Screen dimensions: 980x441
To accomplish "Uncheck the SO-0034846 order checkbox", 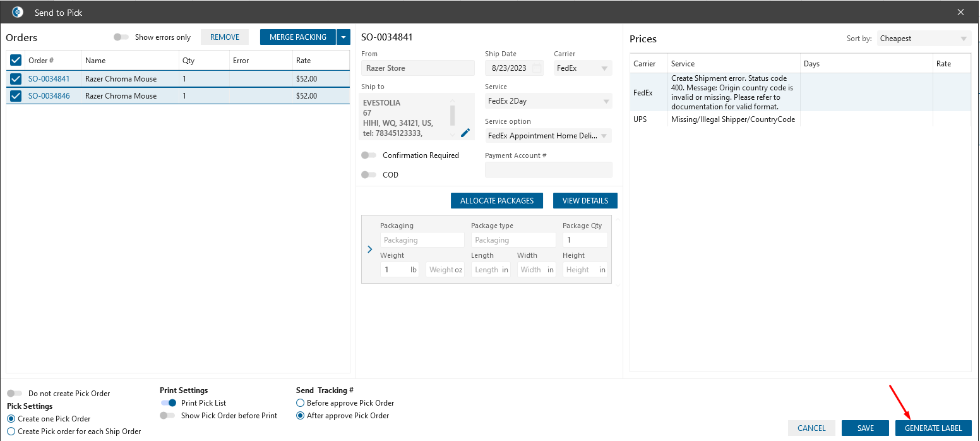I will 16,96.
